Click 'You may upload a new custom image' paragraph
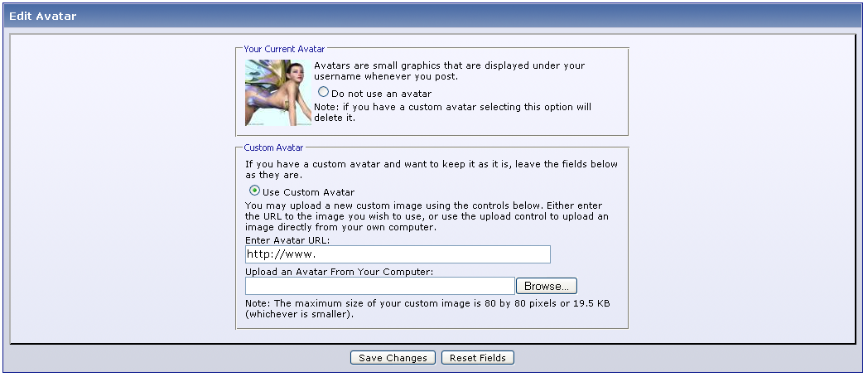Screen dimensions: 868x377 [427, 216]
